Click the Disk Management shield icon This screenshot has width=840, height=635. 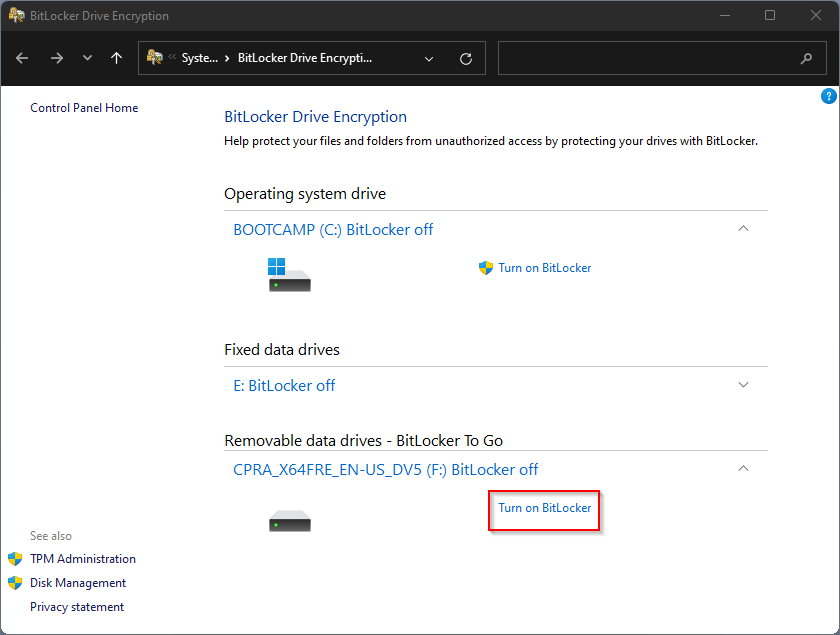[15, 583]
